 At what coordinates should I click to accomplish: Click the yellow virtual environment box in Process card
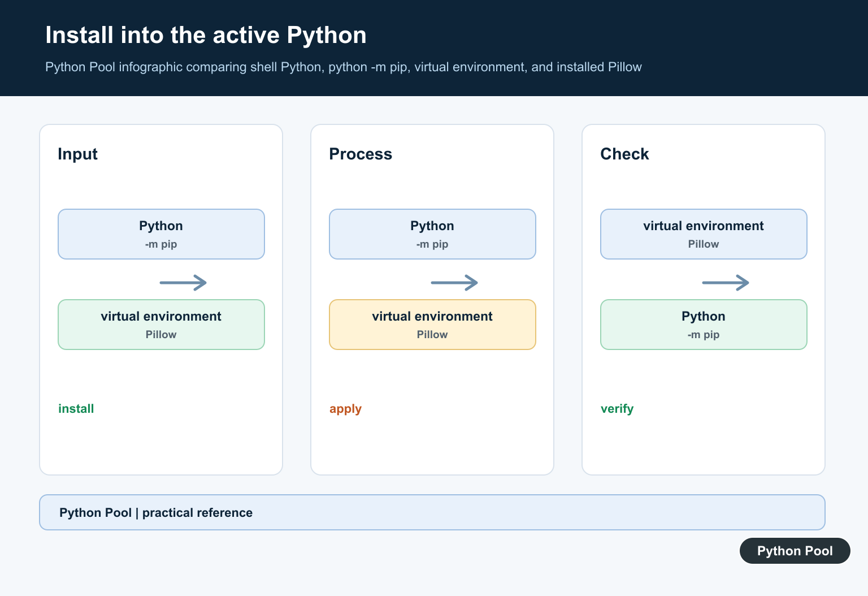click(x=432, y=325)
